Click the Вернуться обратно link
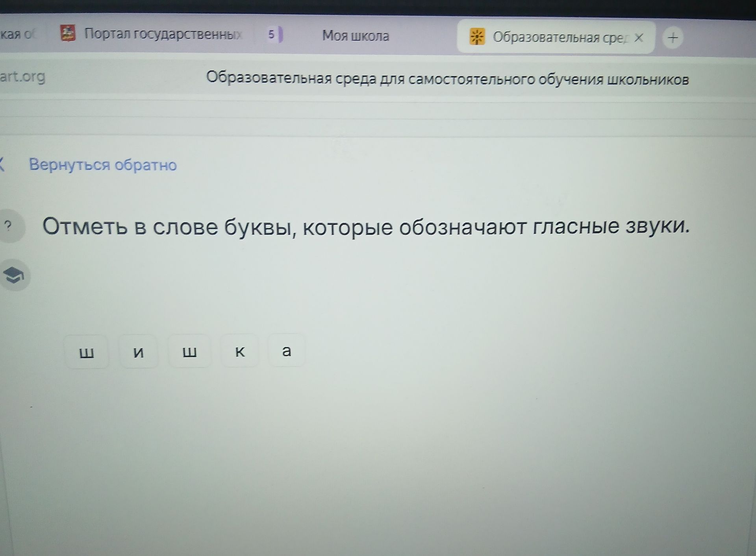 pyautogui.click(x=103, y=164)
